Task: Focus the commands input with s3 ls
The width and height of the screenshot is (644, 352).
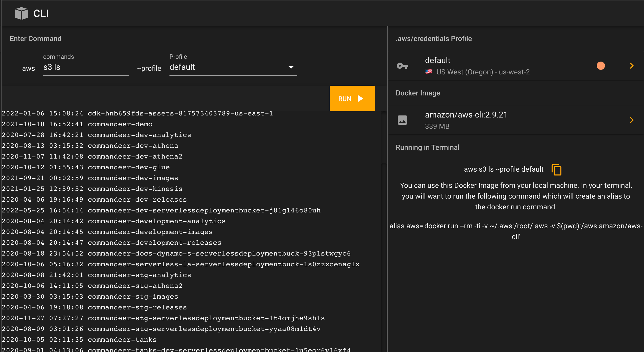Action: [86, 67]
